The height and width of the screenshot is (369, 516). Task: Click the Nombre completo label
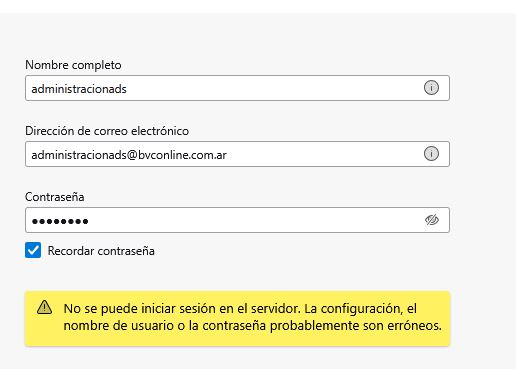pyautogui.click(x=73, y=65)
